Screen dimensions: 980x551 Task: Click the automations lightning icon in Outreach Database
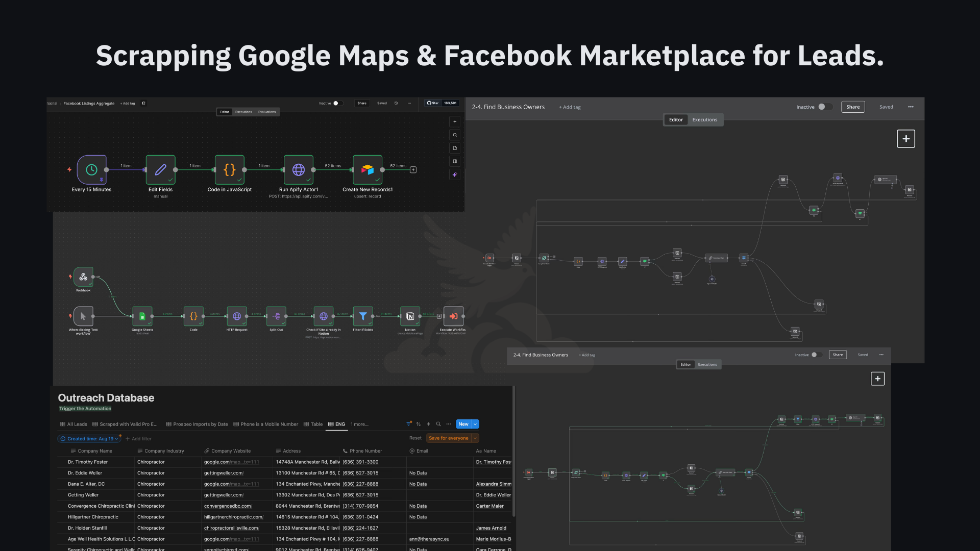(428, 424)
